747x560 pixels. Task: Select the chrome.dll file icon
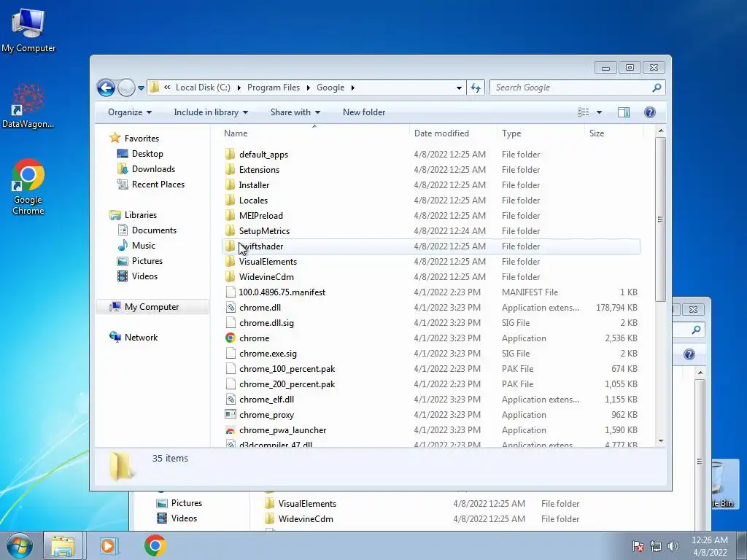click(230, 308)
